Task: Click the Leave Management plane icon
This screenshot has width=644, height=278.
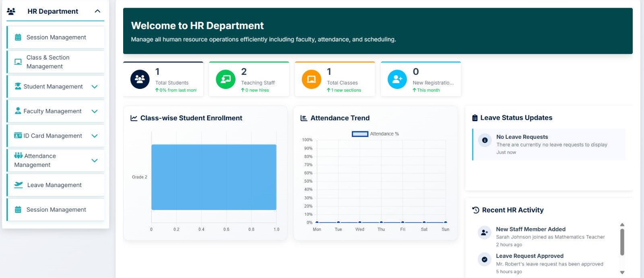Action: [x=19, y=185]
